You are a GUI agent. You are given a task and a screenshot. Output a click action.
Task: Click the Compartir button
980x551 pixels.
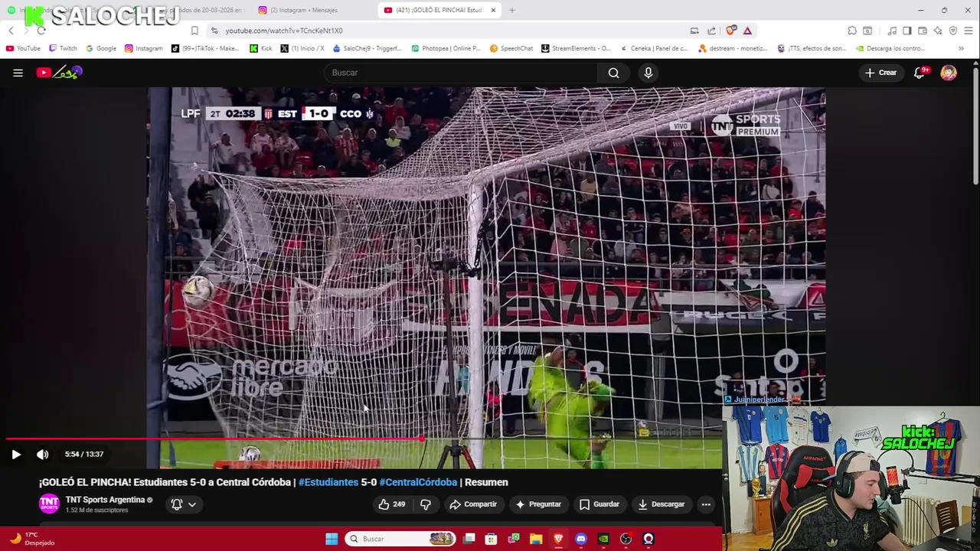[x=473, y=504]
